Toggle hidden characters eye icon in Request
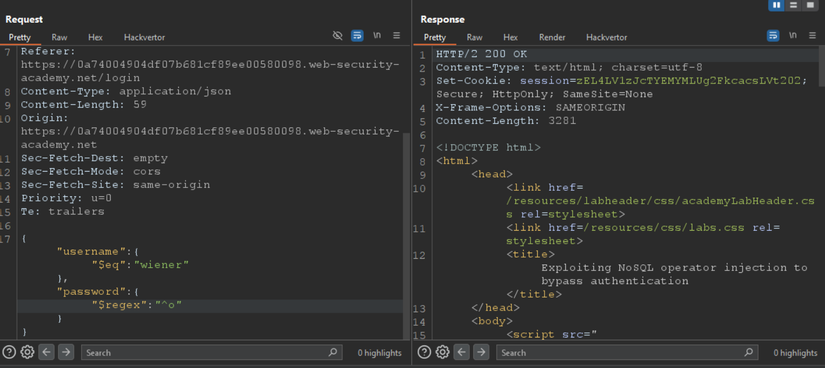The image size is (825, 368). coord(338,36)
